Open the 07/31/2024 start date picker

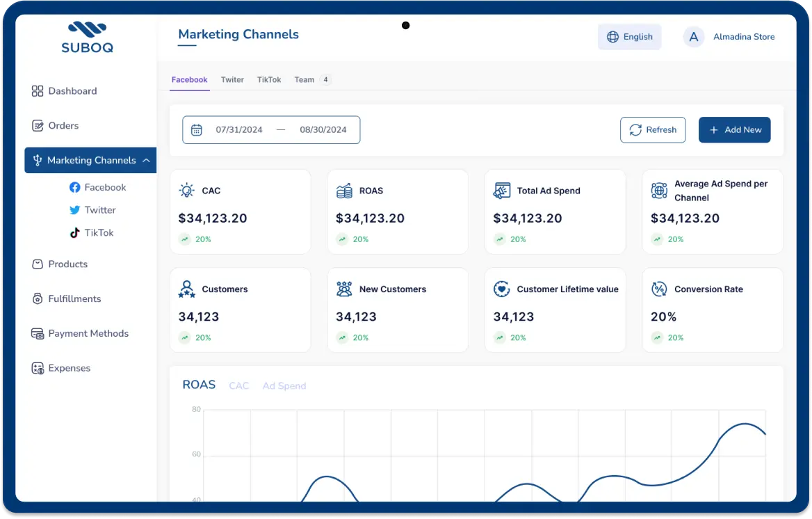tap(239, 130)
